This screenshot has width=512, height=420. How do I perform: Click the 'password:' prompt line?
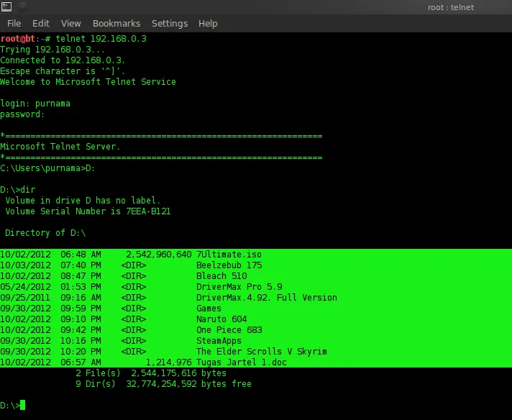click(22, 114)
